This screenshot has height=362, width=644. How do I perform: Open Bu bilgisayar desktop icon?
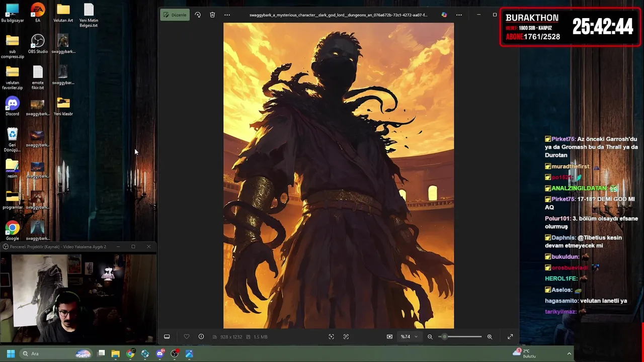[13, 14]
